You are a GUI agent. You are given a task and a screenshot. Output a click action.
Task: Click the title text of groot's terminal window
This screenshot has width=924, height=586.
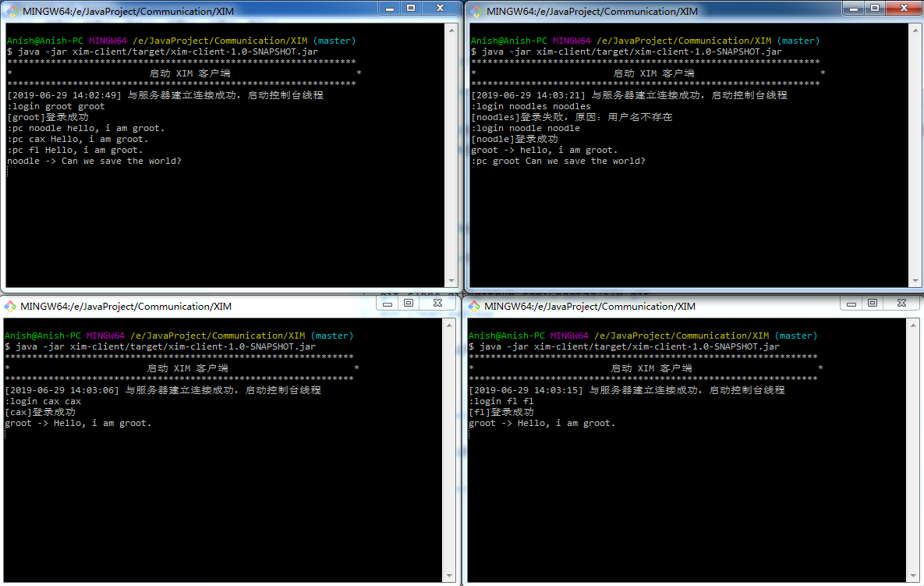coord(128,11)
